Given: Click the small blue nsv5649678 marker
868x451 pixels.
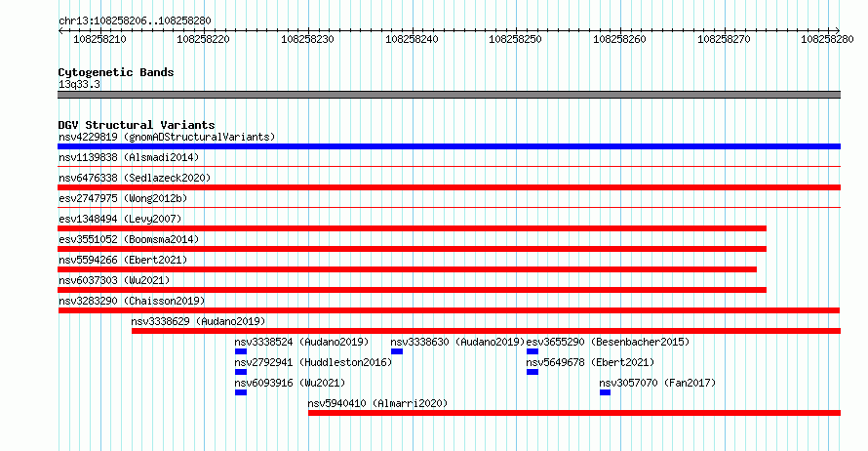Looking at the screenshot, I should (533, 372).
